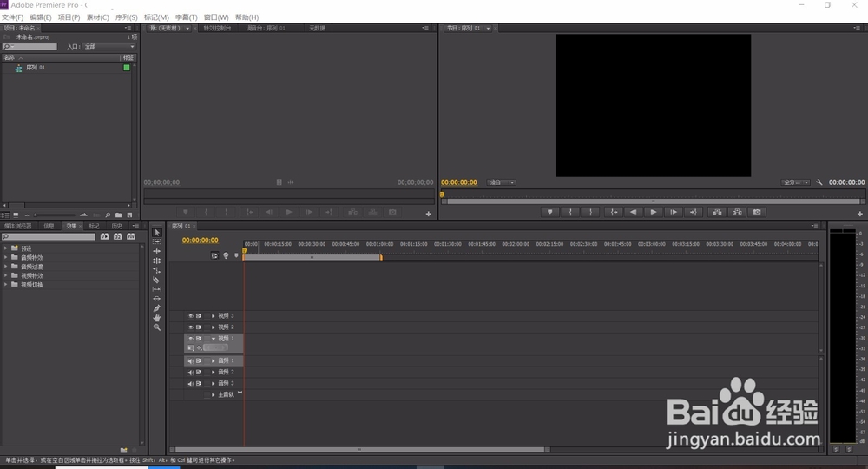The image size is (868, 469).
Task: Mute Audio 3 track speaker icon
Action: pyautogui.click(x=191, y=384)
